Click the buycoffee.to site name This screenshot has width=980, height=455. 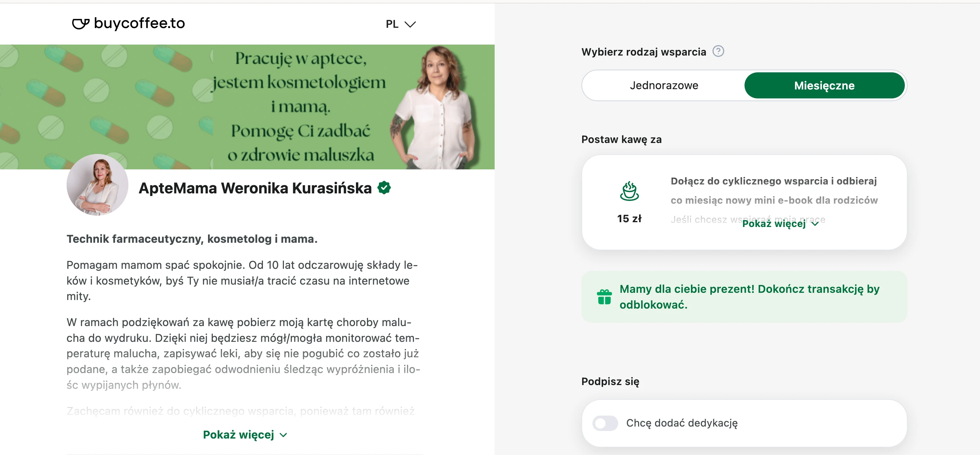point(139,24)
